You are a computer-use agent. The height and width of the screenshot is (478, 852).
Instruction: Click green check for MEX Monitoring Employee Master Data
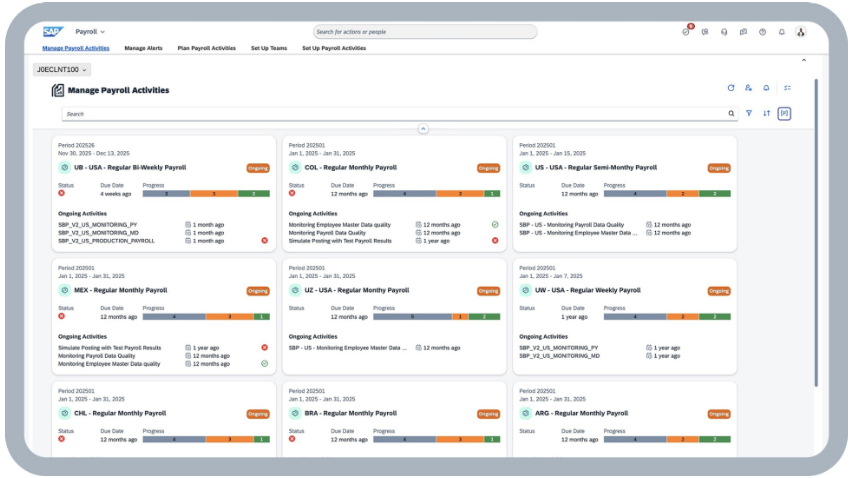[x=265, y=364]
